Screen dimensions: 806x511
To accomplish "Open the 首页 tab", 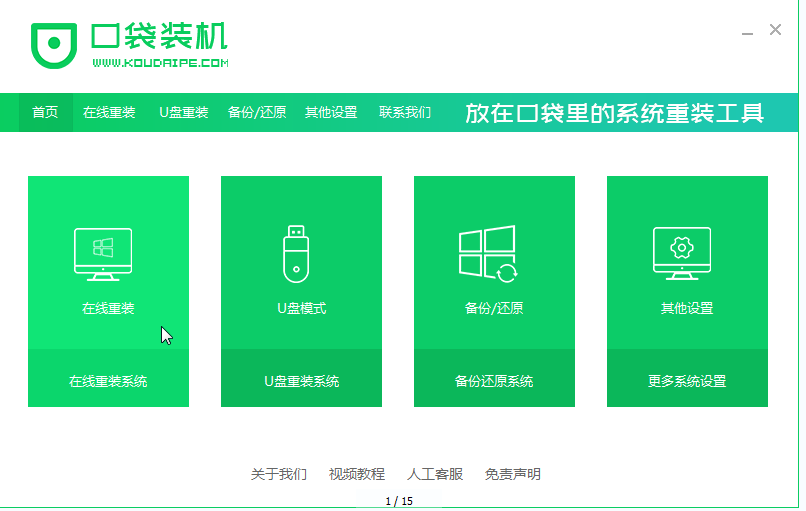I will [x=45, y=112].
